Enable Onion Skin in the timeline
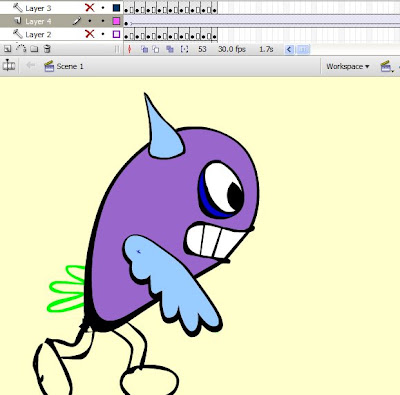The height and width of the screenshot is (395, 400). tap(144, 49)
